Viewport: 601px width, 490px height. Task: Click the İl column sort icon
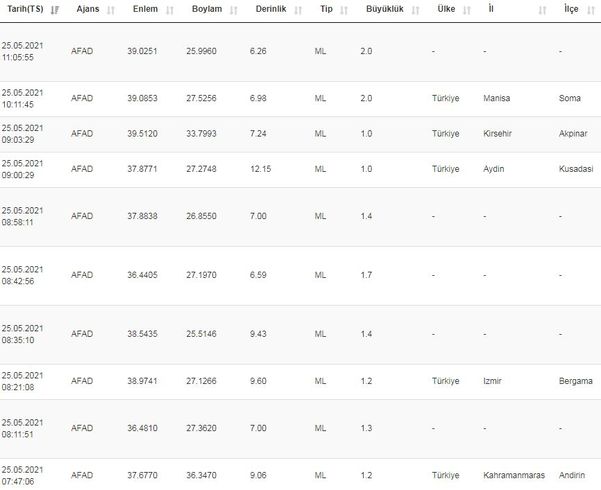click(542, 10)
